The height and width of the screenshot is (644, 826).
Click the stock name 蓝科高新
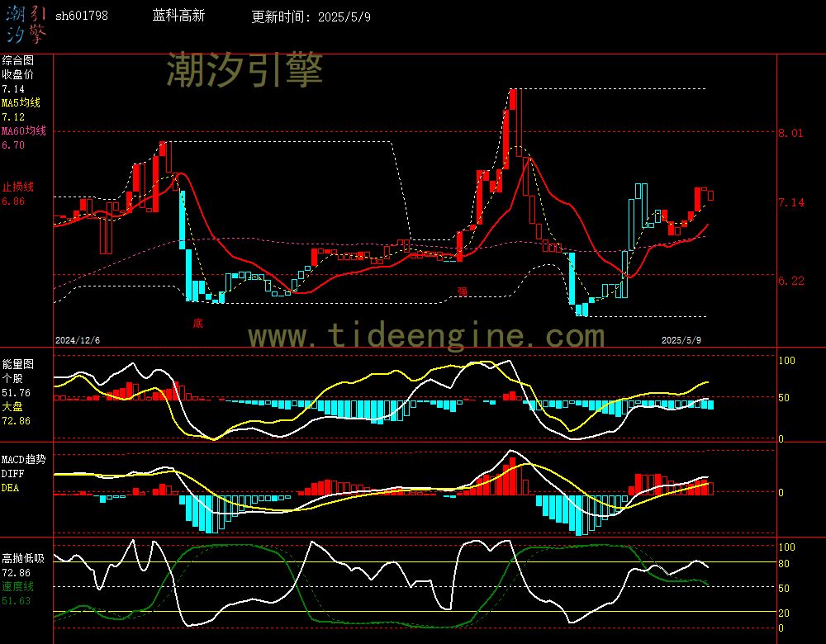[x=178, y=16]
